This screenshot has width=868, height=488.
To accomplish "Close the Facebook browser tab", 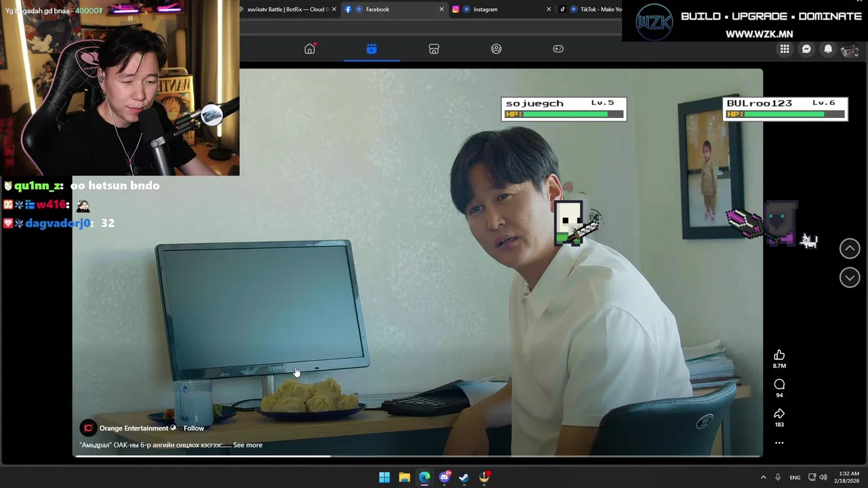I will point(441,9).
